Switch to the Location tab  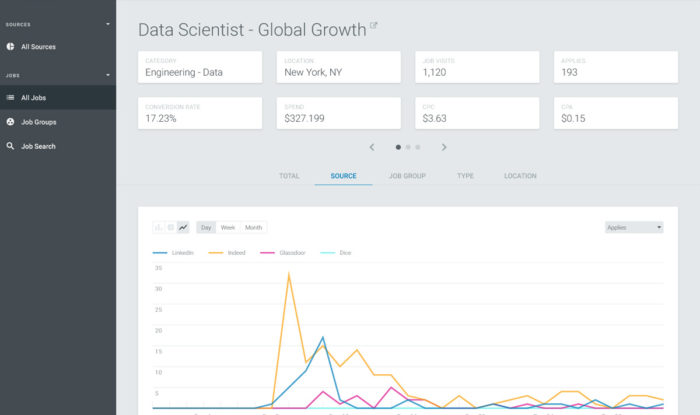tap(520, 176)
